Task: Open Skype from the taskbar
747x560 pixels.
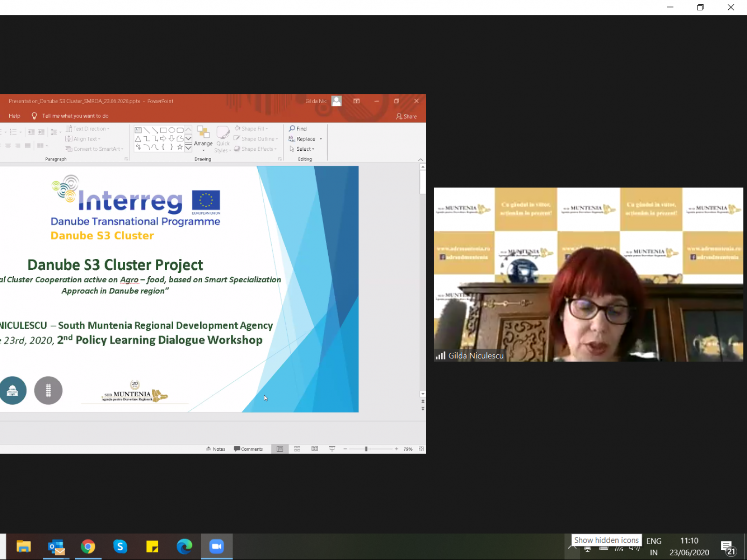Action: tap(120, 546)
